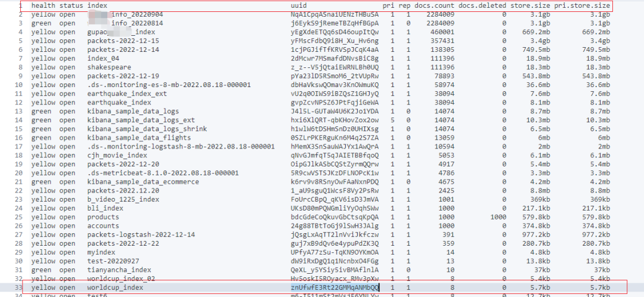Select docs.count value 13059
The height and width of the screenshot is (297, 644).
444,138
